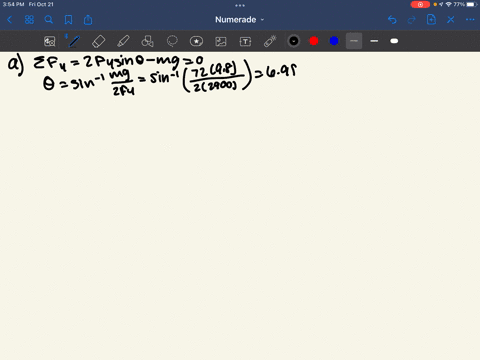
Task: Undo the last stroke
Action: (x=392, y=20)
